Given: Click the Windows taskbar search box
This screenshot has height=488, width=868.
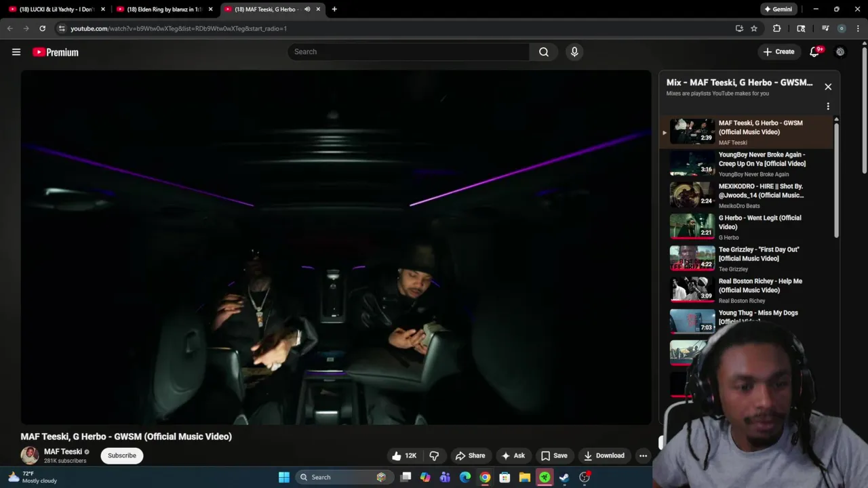Looking at the screenshot, I should tap(344, 477).
